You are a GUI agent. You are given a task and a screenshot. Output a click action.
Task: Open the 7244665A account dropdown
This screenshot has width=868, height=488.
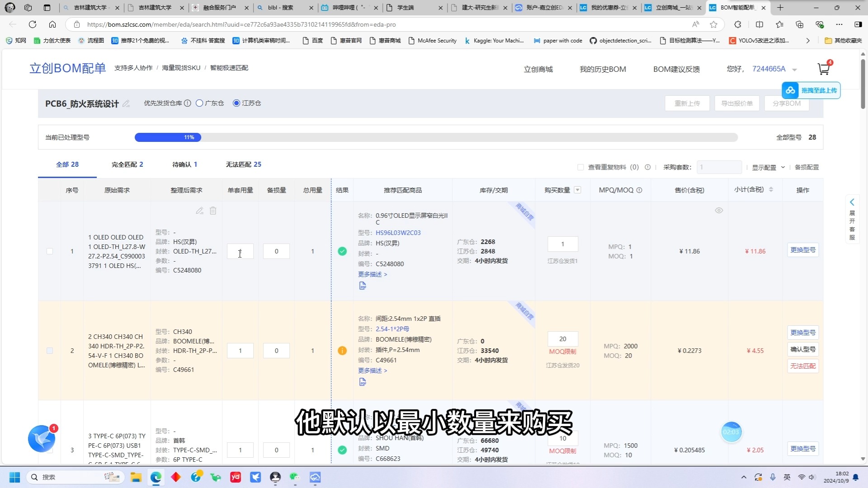click(794, 70)
